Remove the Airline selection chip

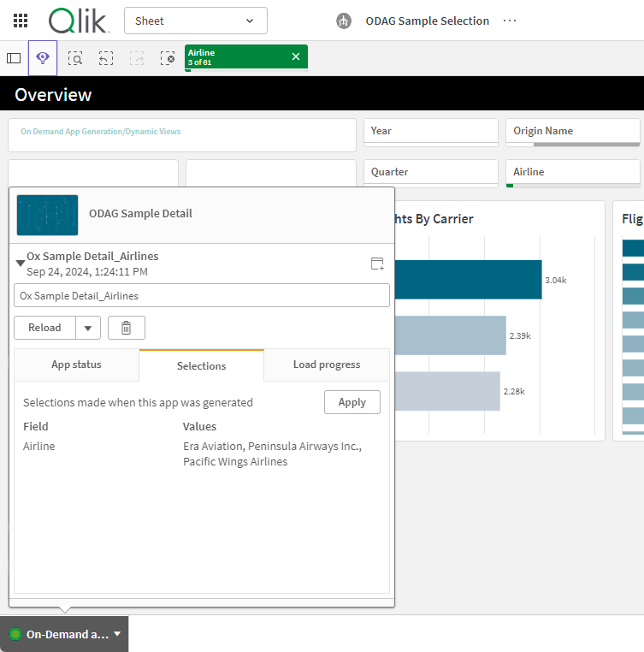click(296, 56)
